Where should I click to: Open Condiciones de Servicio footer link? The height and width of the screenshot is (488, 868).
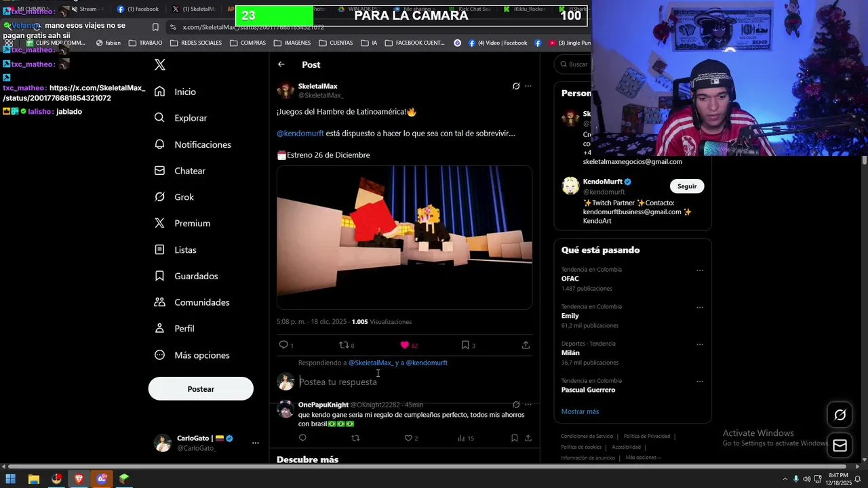(x=587, y=436)
